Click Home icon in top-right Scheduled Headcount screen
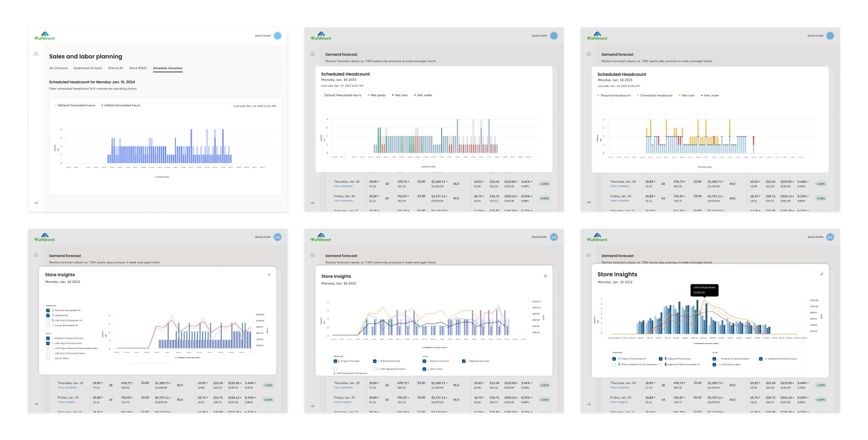Image resolution: width=868 pixels, height=440 pixels. click(x=589, y=54)
